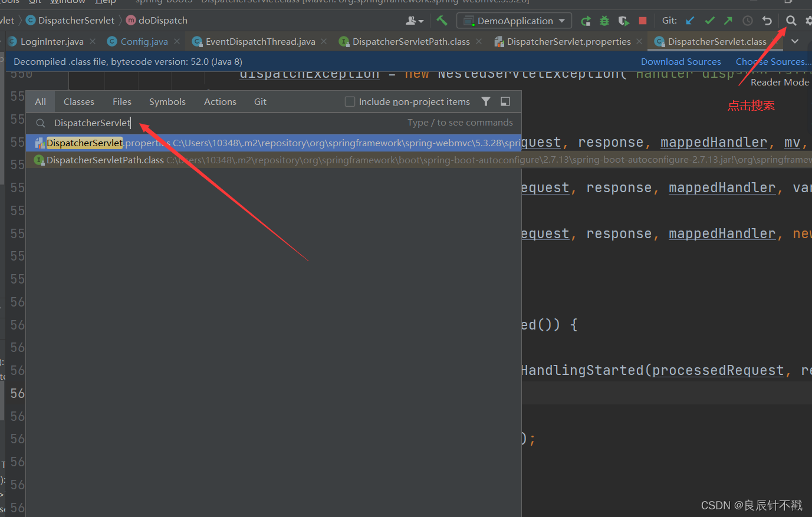The height and width of the screenshot is (517, 812).
Task: Click the Rerun DemoApplication icon
Action: click(x=586, y=21)
